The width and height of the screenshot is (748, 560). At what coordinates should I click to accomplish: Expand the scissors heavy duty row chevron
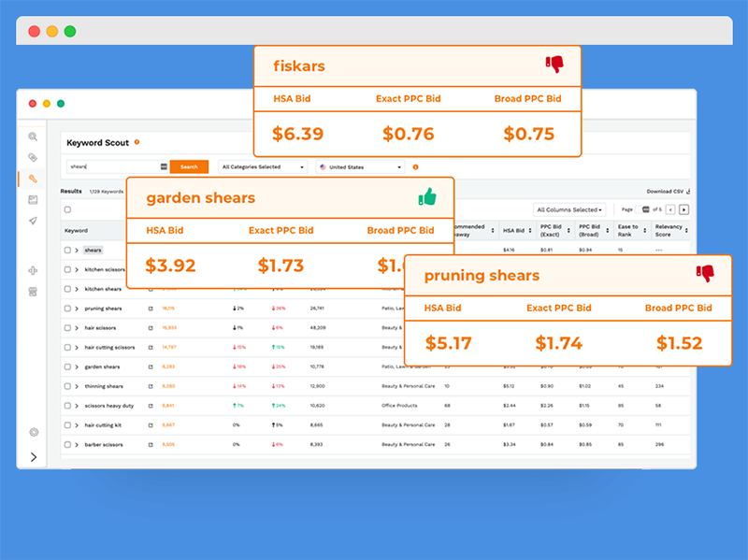coord(77,406)
